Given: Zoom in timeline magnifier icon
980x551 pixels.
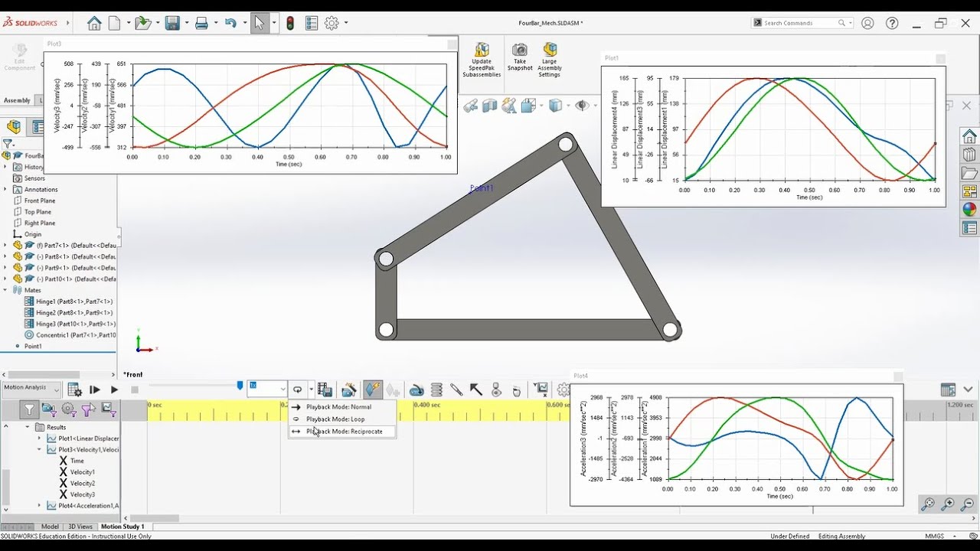Looking at the screenshot, I should pos(948,504).
